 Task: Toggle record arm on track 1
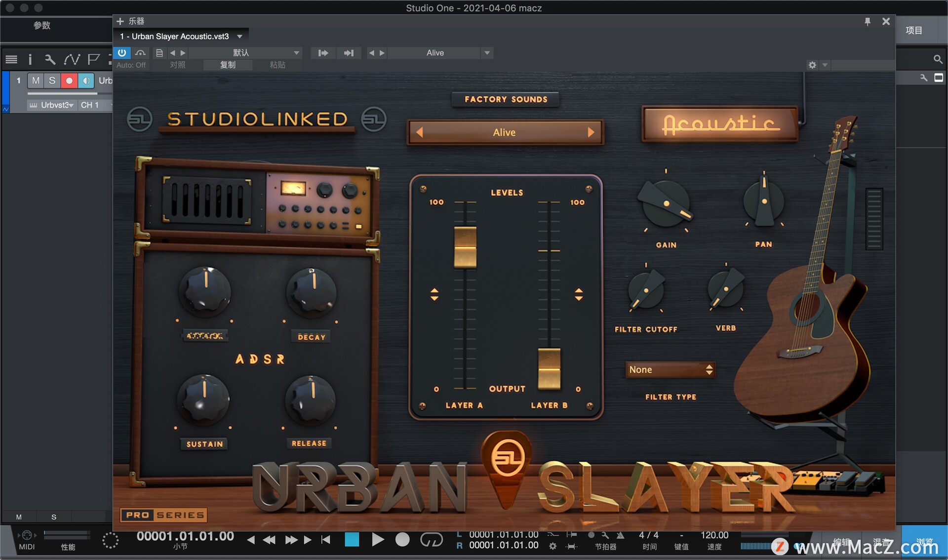click(69, 80)
